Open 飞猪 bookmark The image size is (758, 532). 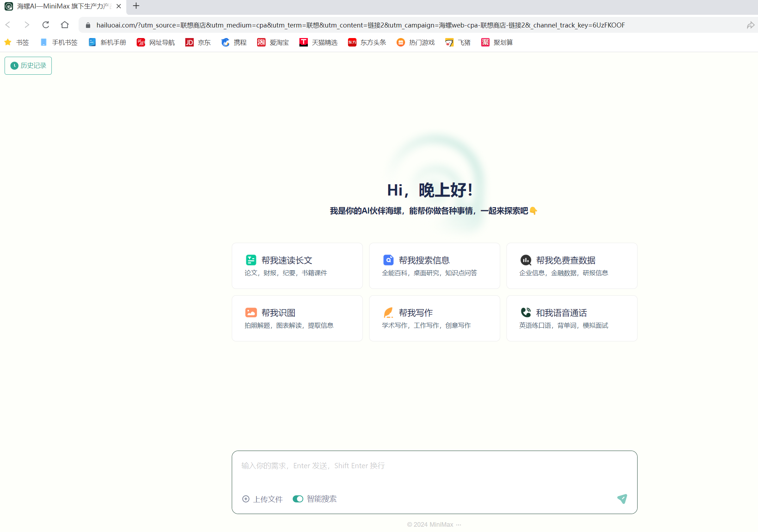[458, 42]
